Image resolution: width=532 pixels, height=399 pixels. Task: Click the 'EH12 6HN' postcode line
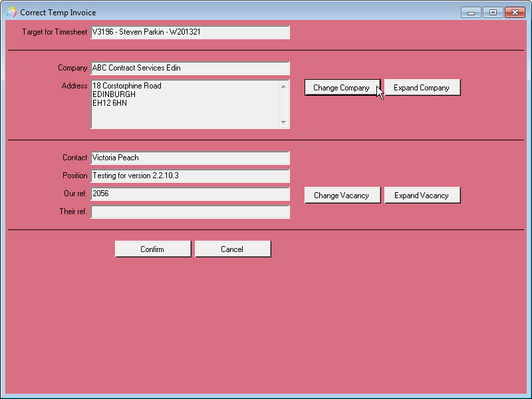point(110,103)
